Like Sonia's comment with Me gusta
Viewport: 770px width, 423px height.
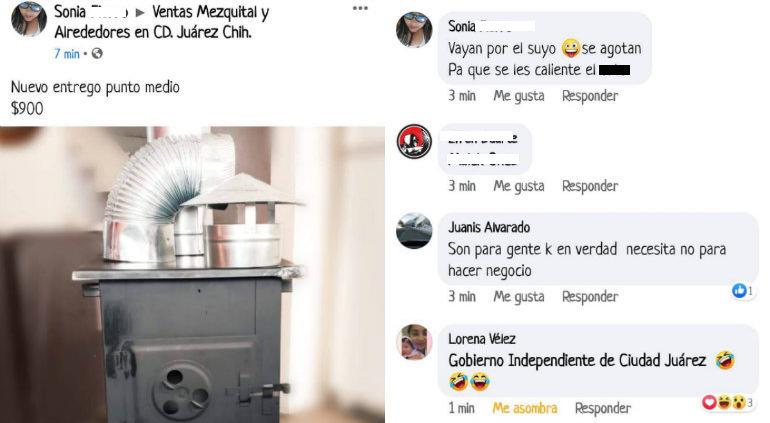click(519, 96)
